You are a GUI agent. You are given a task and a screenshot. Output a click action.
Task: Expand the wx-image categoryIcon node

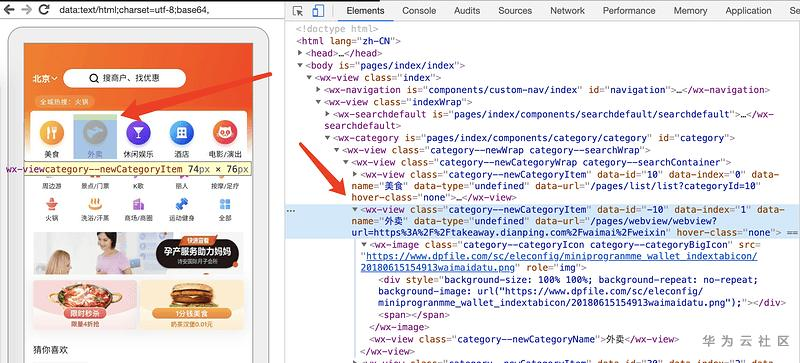pos(364,246)
